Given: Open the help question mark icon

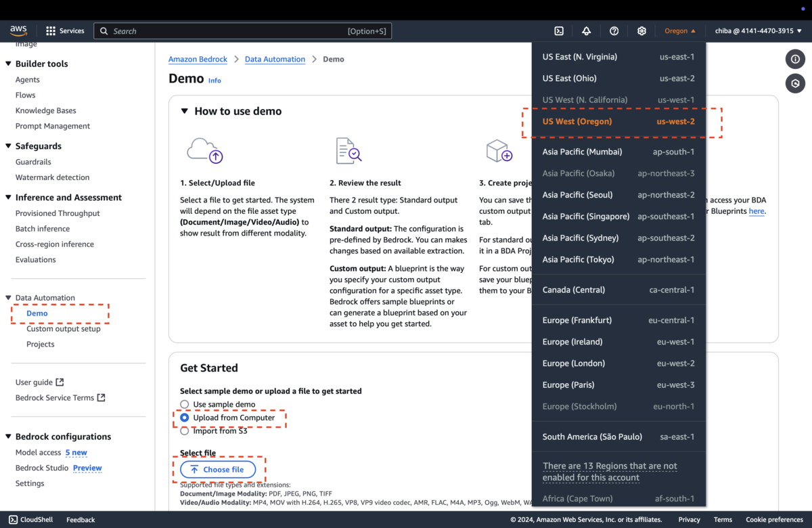Looking at the screenshot, I should coord(614,30).
